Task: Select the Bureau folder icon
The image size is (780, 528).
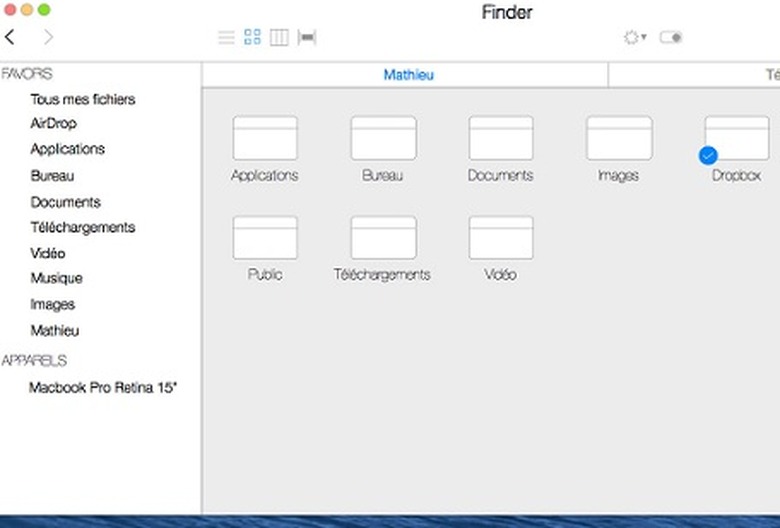Action: [x=384, y=138]
